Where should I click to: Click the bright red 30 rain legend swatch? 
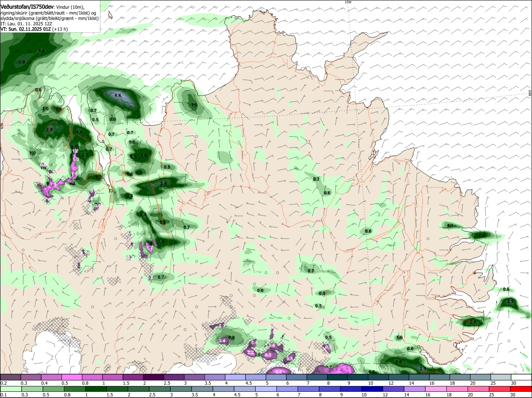pyautogui.click(x=521, y=389)
